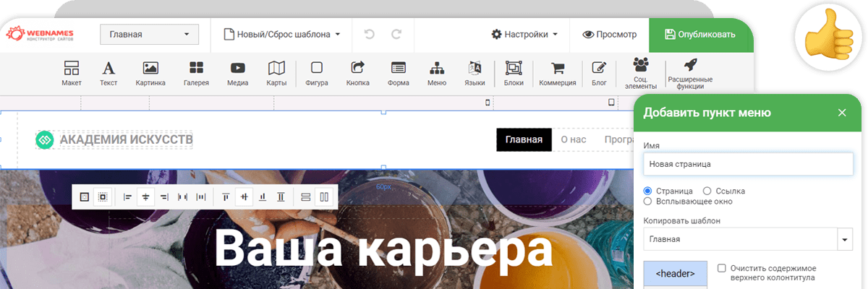Distribute elements with equal horizontal spacing

coord(200,197)
